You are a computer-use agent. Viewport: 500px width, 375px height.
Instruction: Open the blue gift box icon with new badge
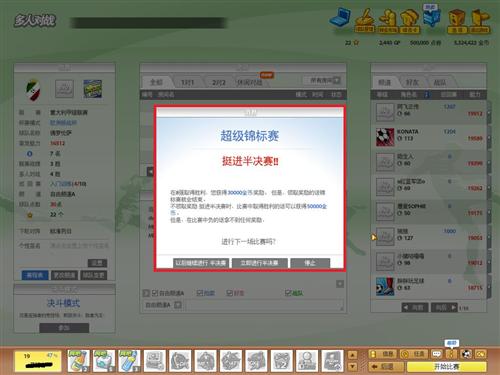(432, 17)
